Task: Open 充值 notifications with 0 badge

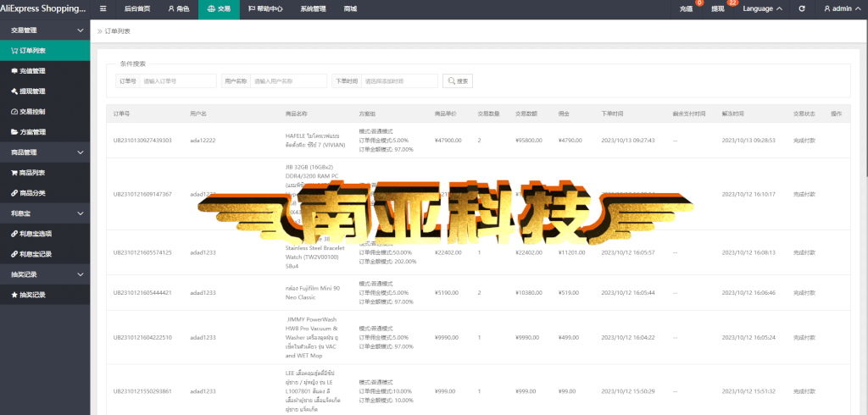Action: coord(687,8)
